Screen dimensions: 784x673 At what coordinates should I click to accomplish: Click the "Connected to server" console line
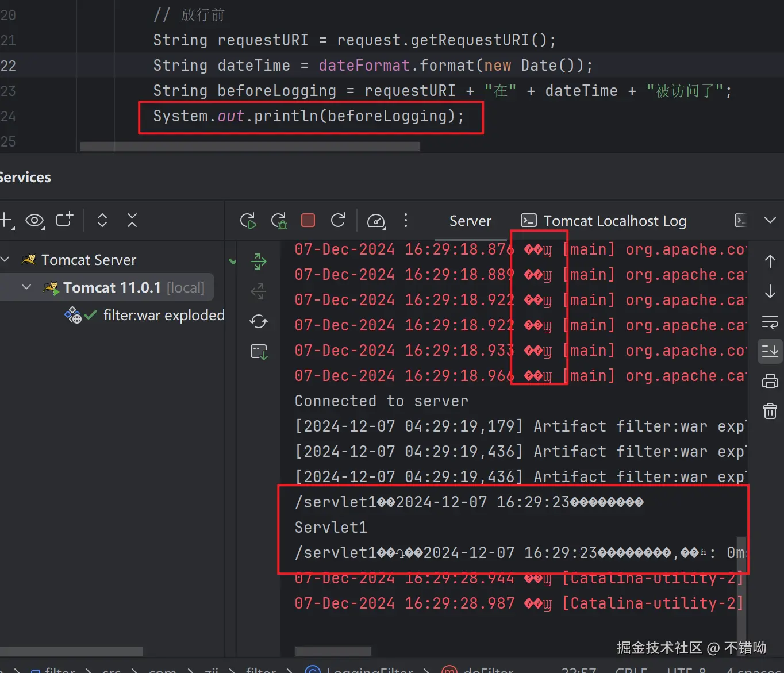pyautogui.click(x=382, y=401)
